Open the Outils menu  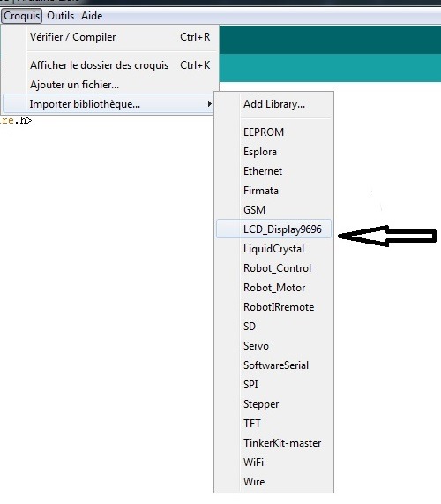coord(60,16)
